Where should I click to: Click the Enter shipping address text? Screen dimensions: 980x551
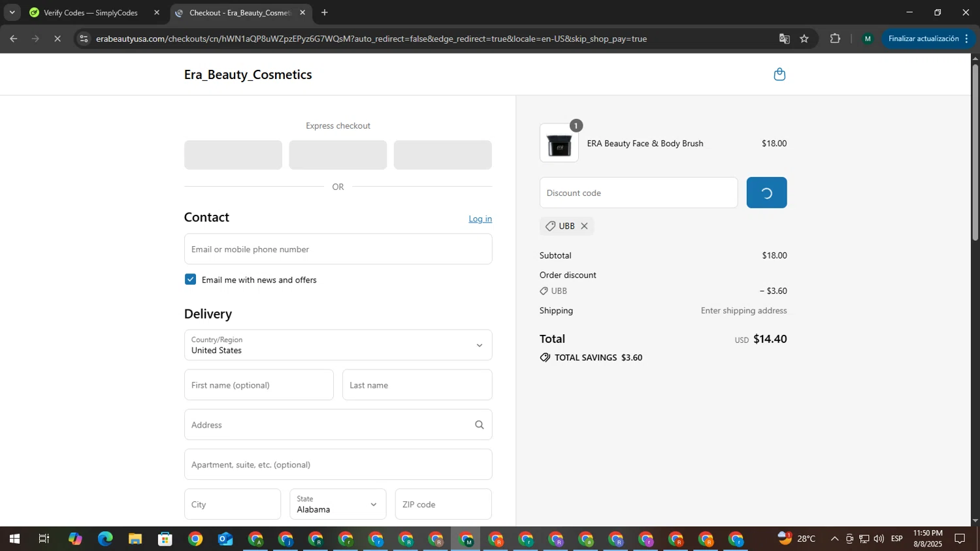(x=743, y=311)
